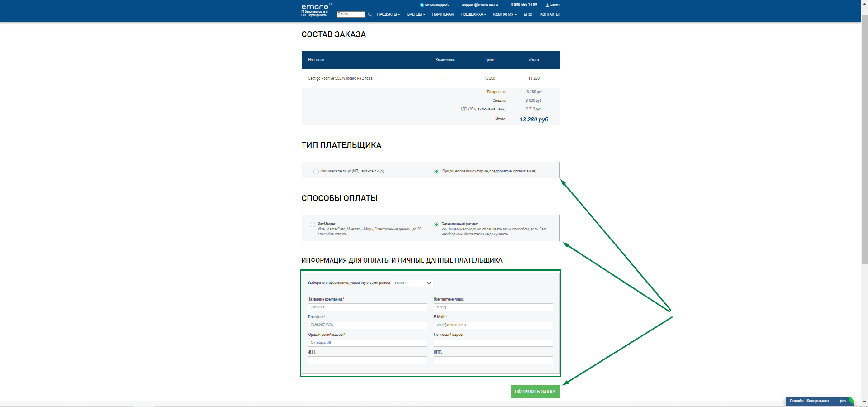Screen dimensions: 868x407
Task: Click the НДС value 2 213 руб
Action: tap(534, 109)
